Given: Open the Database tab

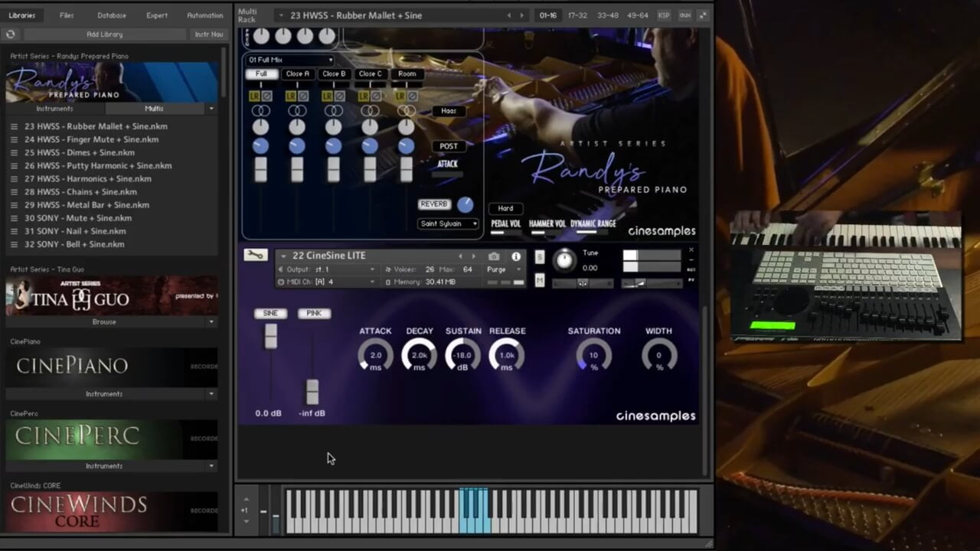Looking at the screenshot, I should coord(112,15).
